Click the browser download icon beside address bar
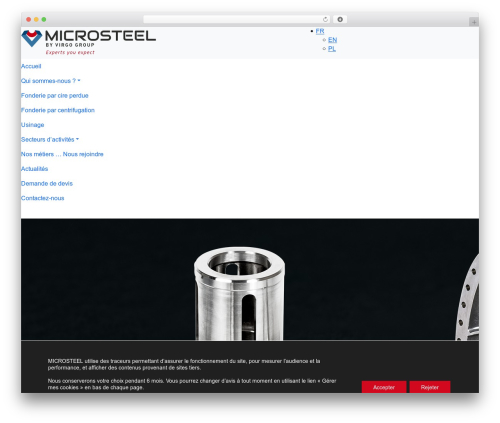The height and width of the screenshot is (423, 500). pyautogui.click(x=340, y=19)
